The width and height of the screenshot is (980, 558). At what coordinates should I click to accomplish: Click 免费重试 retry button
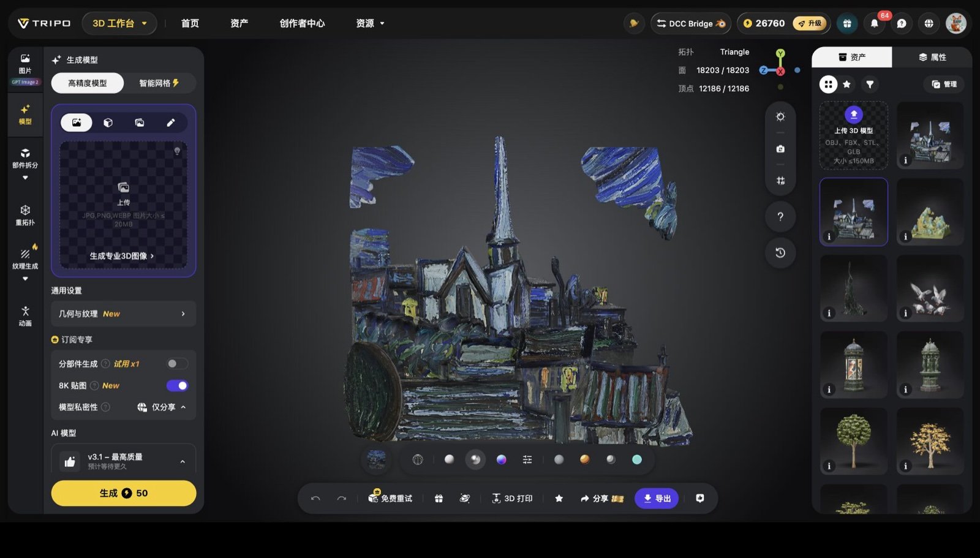coord(390,499)
